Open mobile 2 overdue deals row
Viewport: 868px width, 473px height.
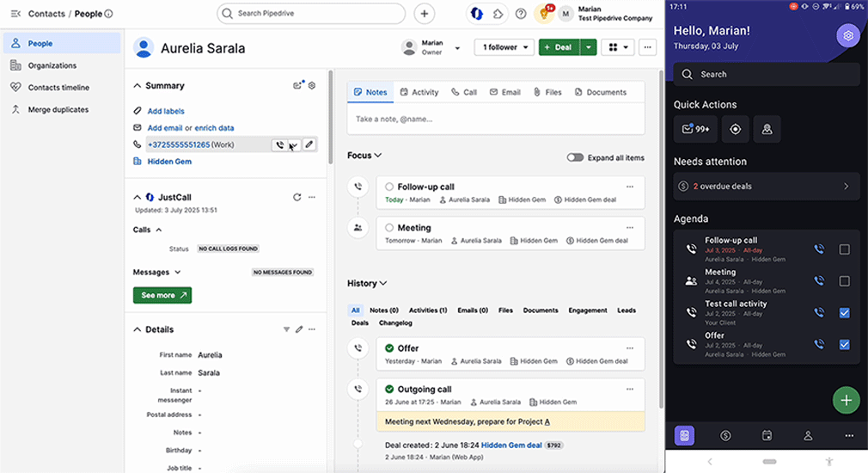(766, 187)
